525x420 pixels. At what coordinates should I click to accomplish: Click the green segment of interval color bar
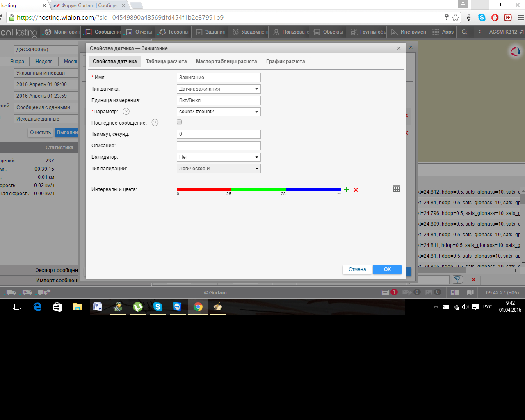(258, 189)
